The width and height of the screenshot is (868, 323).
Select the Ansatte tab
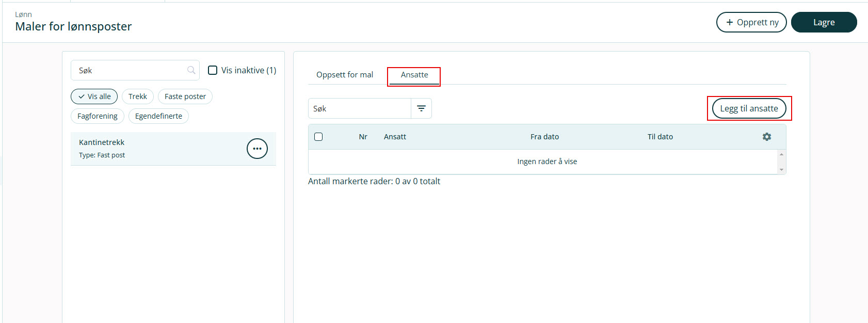coord(414,75)
